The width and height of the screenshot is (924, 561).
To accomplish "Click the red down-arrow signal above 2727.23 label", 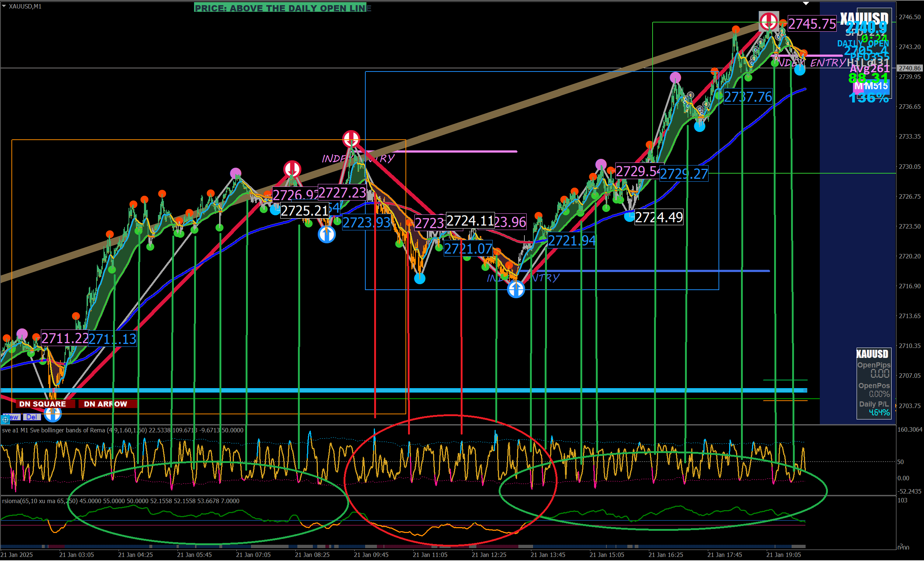I will [x=351, y=139].
